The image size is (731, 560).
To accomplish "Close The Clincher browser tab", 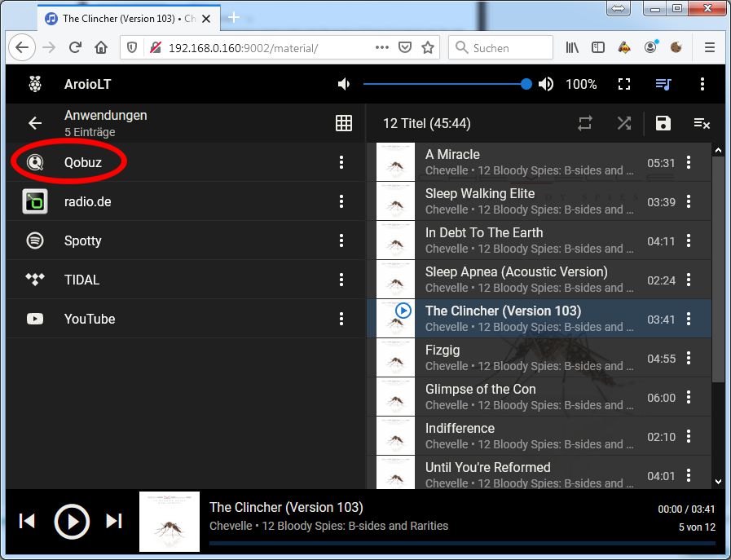I will pos(206,19).
